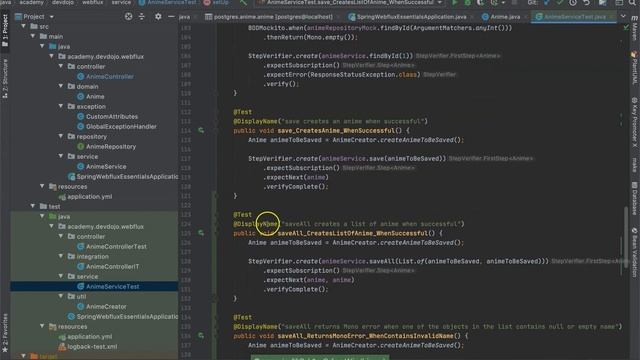This screenshot has height=360, width=640.
Task: Collapse the src folder
Action: click(x=24, y=27)
